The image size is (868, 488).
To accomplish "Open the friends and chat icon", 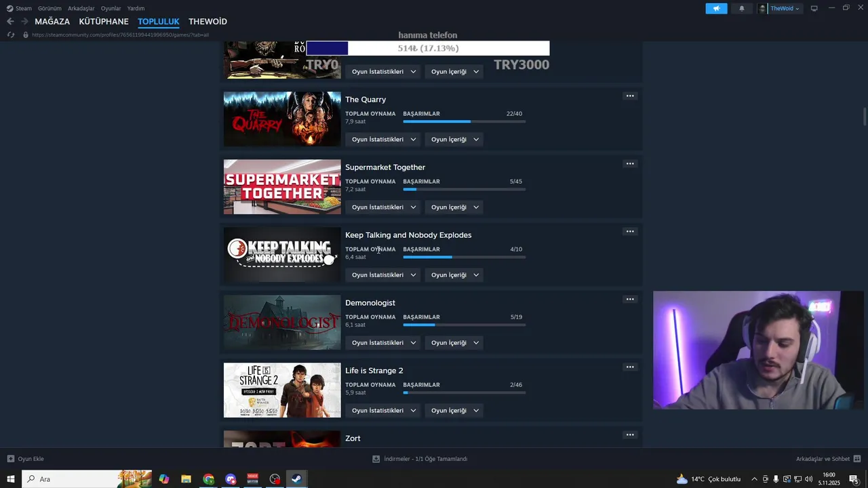I will [857, 459].
